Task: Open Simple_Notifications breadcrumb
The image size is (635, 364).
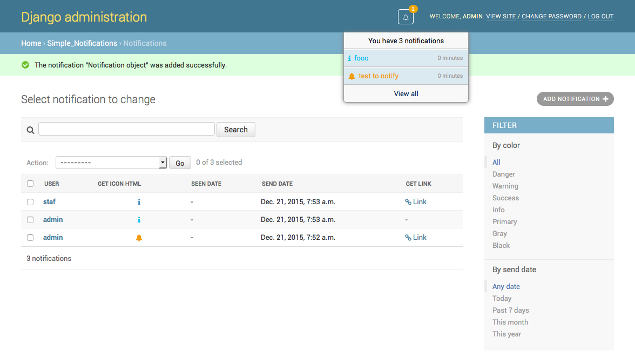Action: (x=82, y=43)
